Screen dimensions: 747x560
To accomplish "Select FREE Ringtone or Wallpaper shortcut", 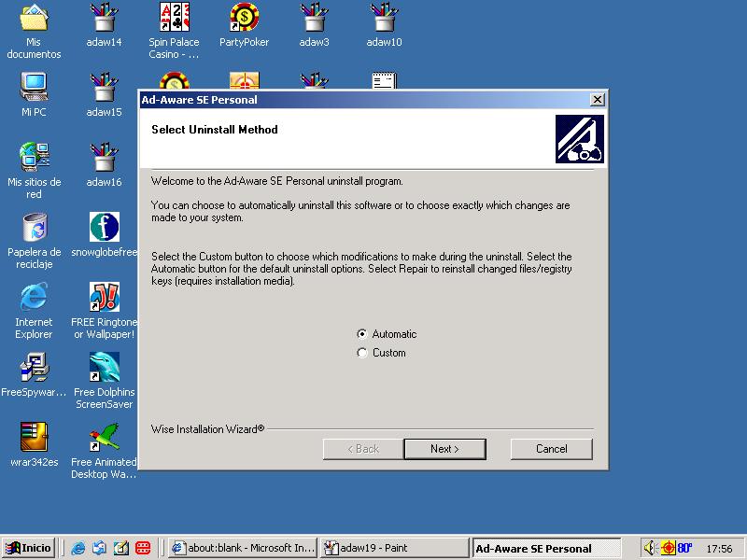I will pyautogui.click(x=104, y=311).
